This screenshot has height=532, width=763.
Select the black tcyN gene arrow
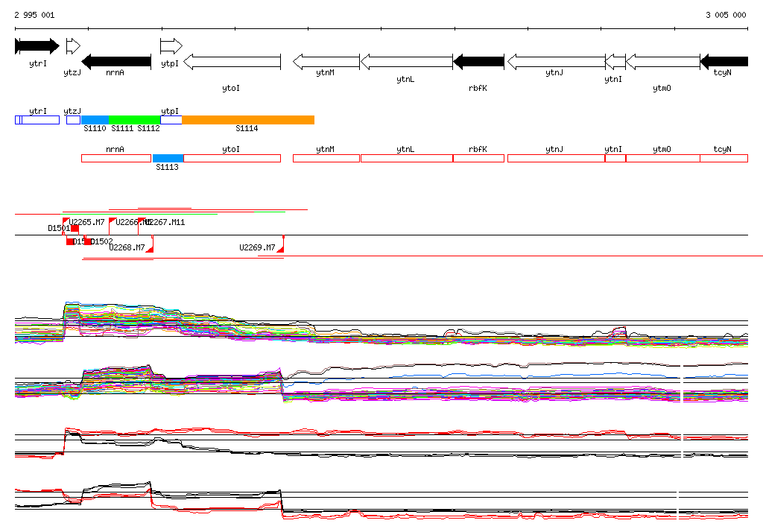click(724, 62)
